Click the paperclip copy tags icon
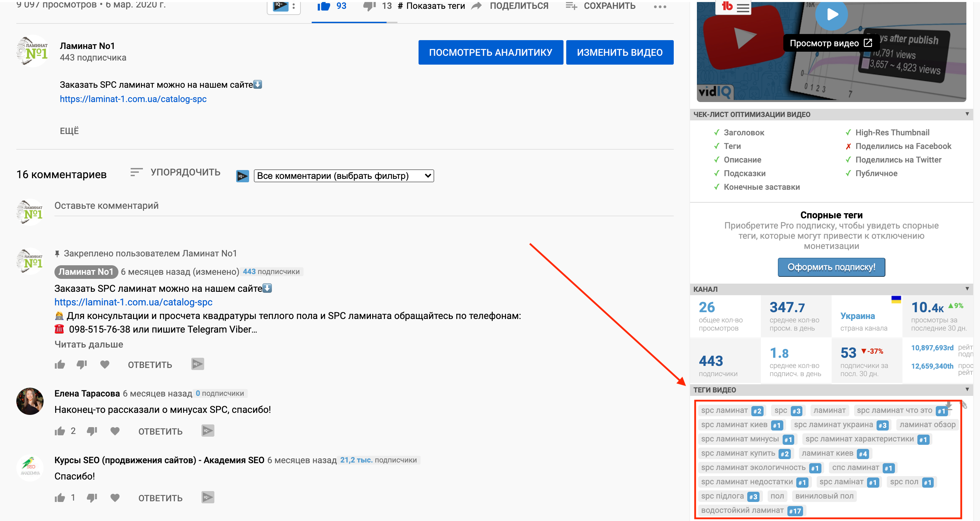Viewport: 980px width, 521px height. coord(964,405)
